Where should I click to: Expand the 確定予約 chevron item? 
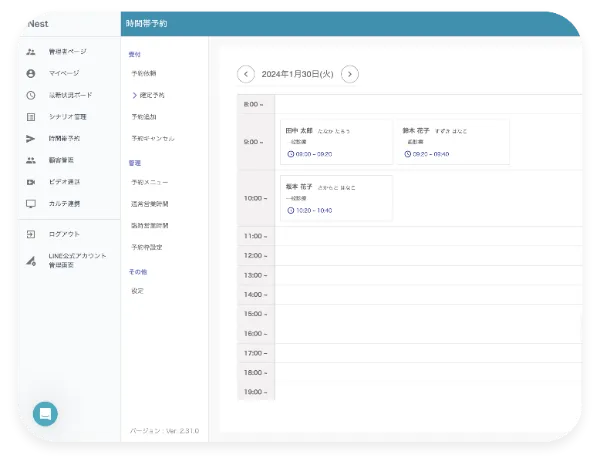(135, 95)
